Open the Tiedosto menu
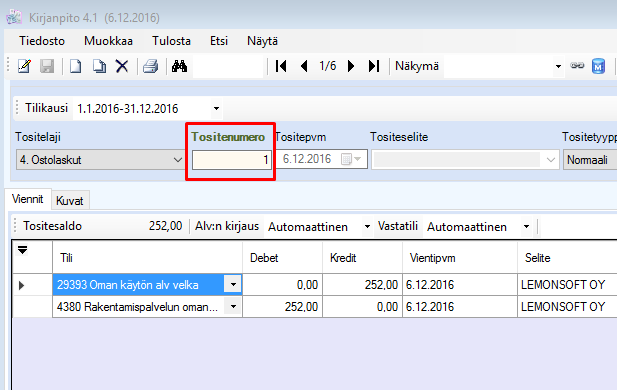Screen dimensions: 617x390 [x=42, y=41]
